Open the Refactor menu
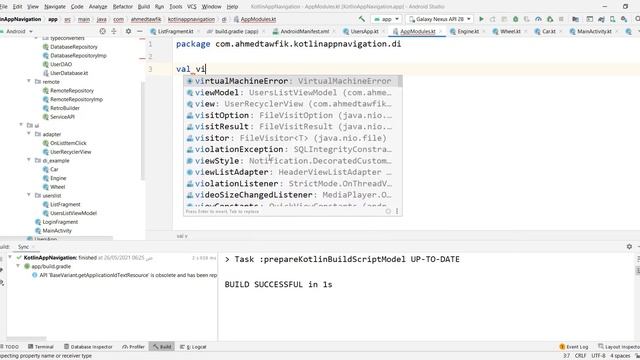Viewport: 640px width, 360px height. point(122,7)
